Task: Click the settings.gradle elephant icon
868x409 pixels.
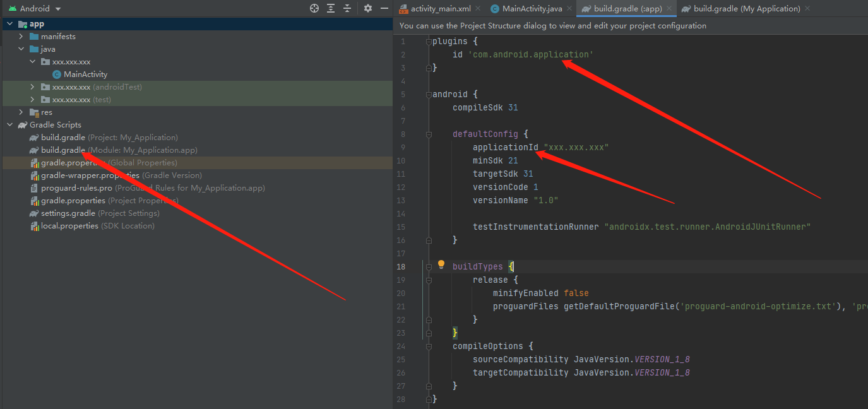Action: (x=34, y=213)
